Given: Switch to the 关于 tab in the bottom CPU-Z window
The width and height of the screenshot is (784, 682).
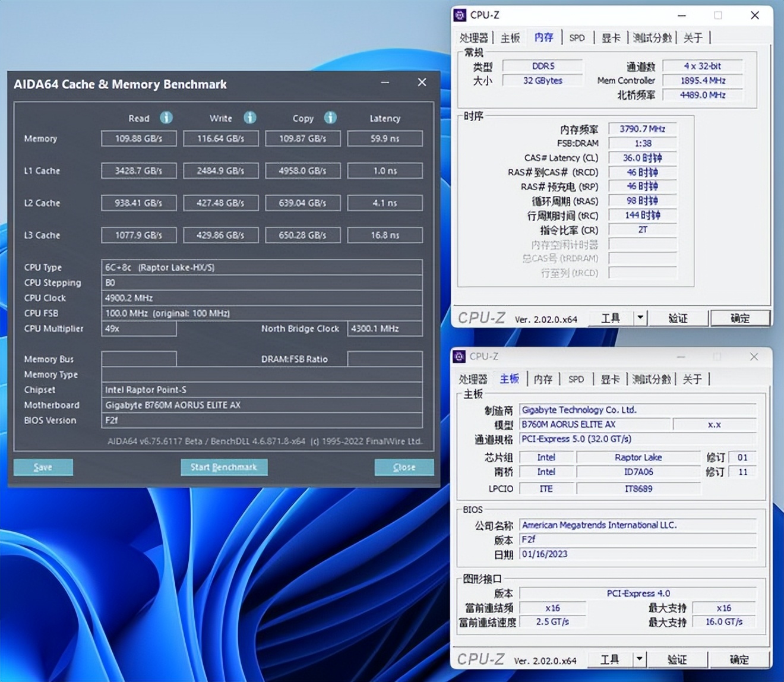Looking at the screenshot, I should pyautogui.click(x=693, y=378).
